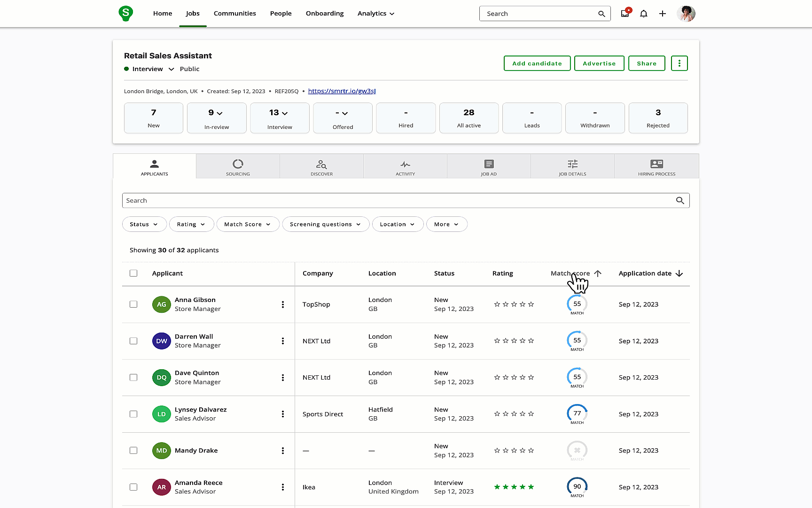Image resolution: width=812 pixels, height=508 pixels.
Task: Click Darren Wall's DW avatar
Action: click(162, 341)
